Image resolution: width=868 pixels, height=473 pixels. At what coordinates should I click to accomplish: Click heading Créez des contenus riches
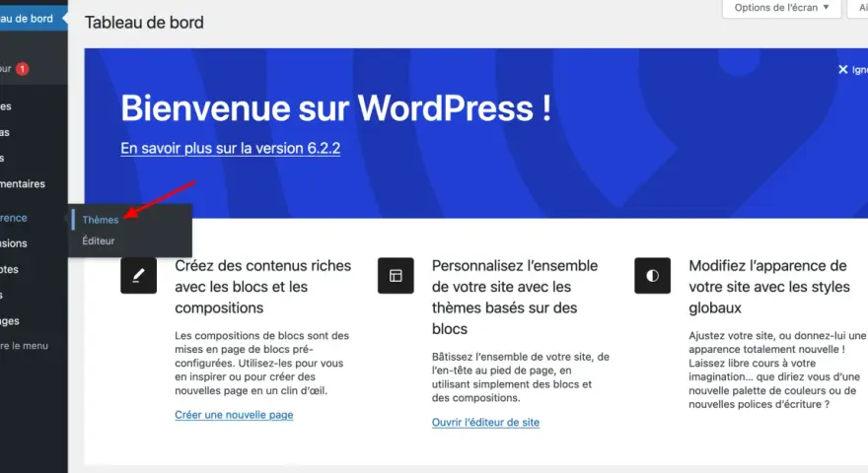263,287
